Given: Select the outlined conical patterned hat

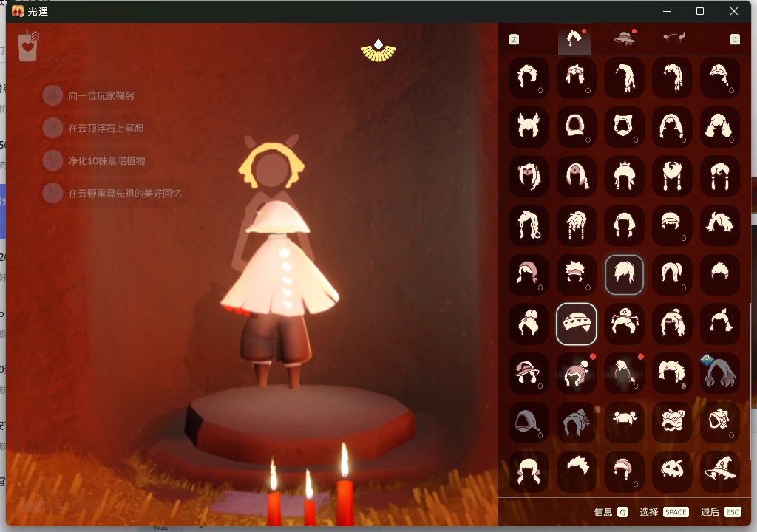Looking at the screenshot, I should point(577,324).
